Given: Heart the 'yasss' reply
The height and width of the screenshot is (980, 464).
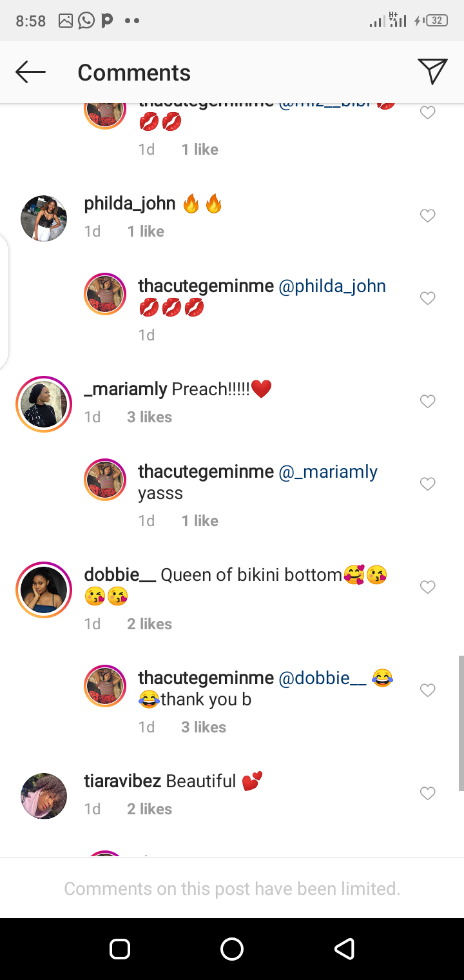Looking at the screenshot, I should click(x=428, y=484).
